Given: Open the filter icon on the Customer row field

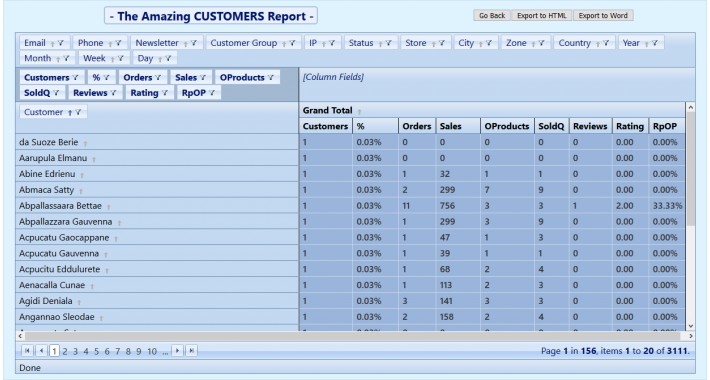Looking at the screenshot, I should click(x=78, y=112).
